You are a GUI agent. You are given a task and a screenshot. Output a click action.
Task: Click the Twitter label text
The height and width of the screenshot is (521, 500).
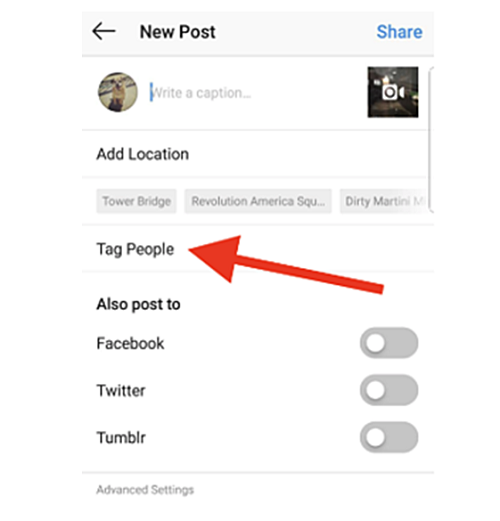point(121,390)
